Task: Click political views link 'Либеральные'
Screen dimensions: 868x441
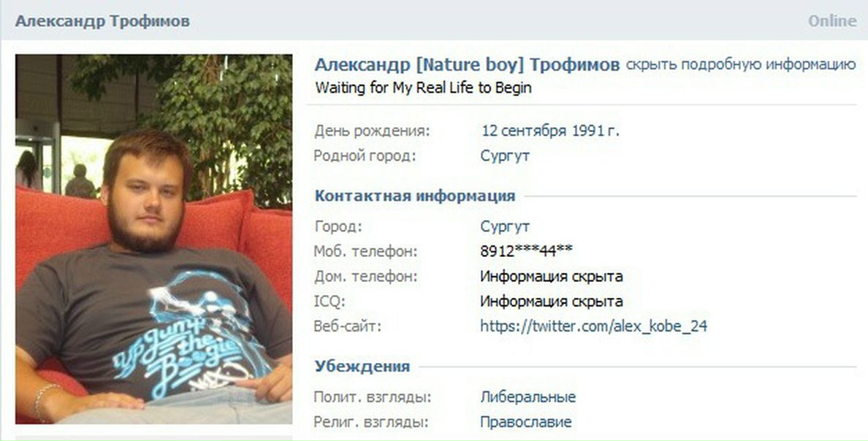Action: coord(528,397)
